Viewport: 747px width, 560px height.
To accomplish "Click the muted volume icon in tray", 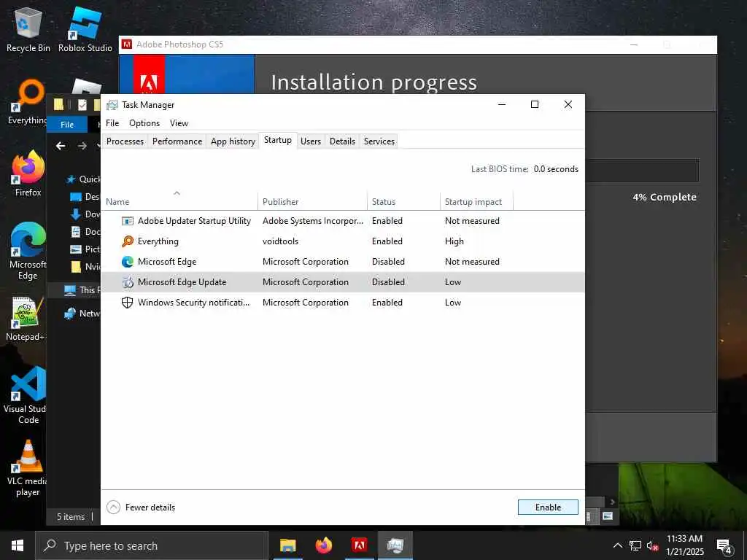I will tap(652, 545).
